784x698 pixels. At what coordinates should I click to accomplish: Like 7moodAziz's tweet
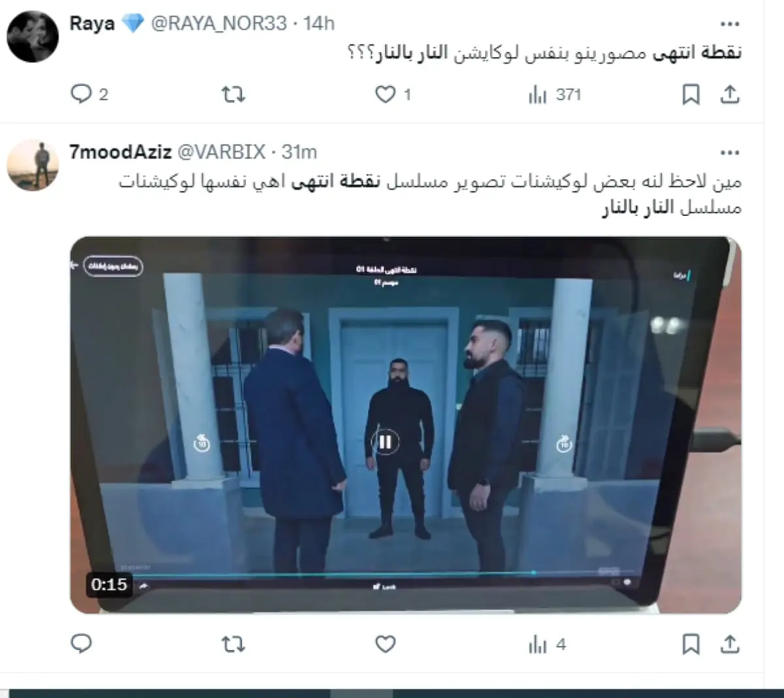click(385, 644)
